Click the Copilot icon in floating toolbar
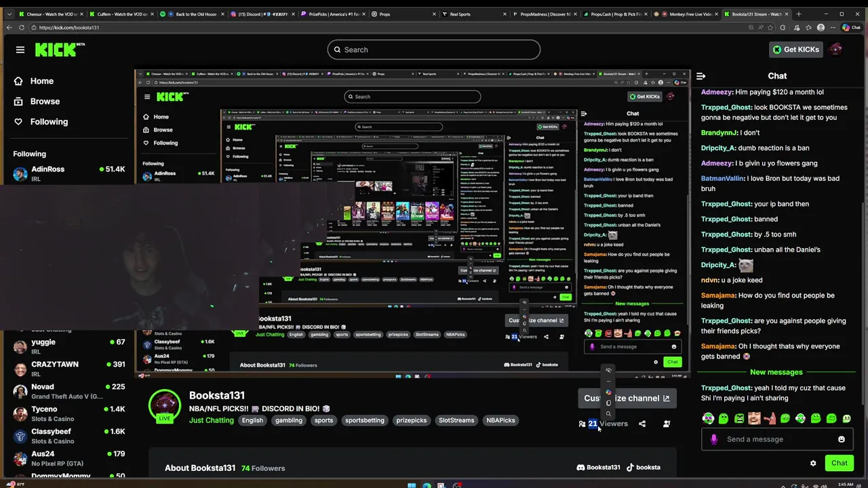Viewport: 868px width, 488px height. tap(609, 392)
